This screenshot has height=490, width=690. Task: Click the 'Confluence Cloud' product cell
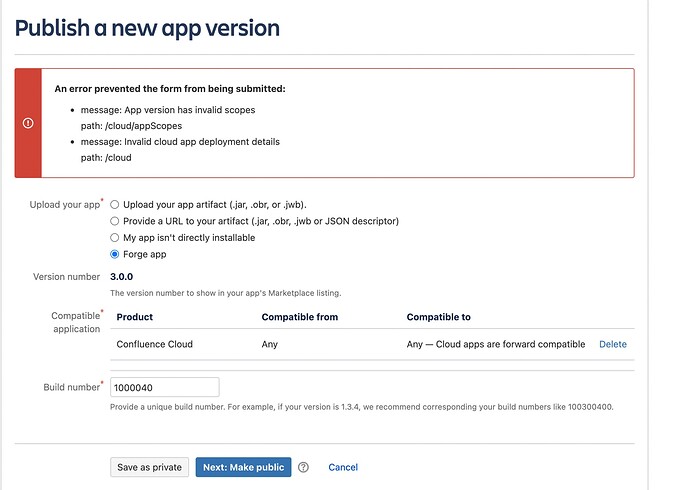click(157, 344)
